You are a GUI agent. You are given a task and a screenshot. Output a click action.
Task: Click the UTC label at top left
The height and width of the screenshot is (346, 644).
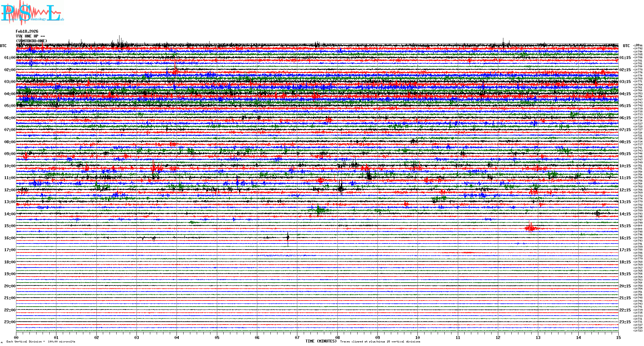coord(3,46)
